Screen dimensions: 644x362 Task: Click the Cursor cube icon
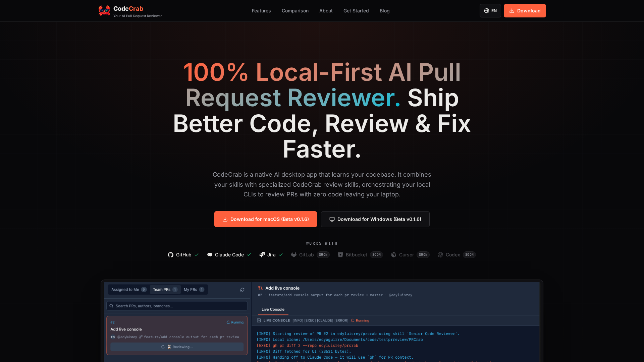coord(394,255)
